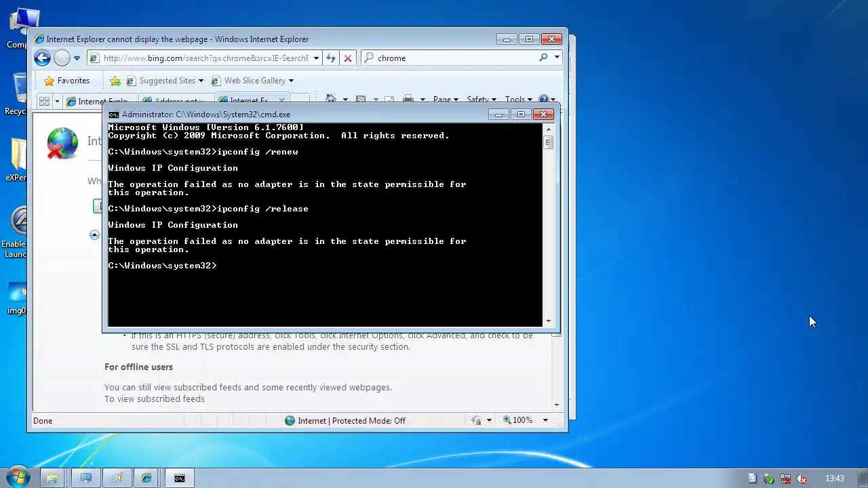Click the IE Forward navigation button

[62, 58]
